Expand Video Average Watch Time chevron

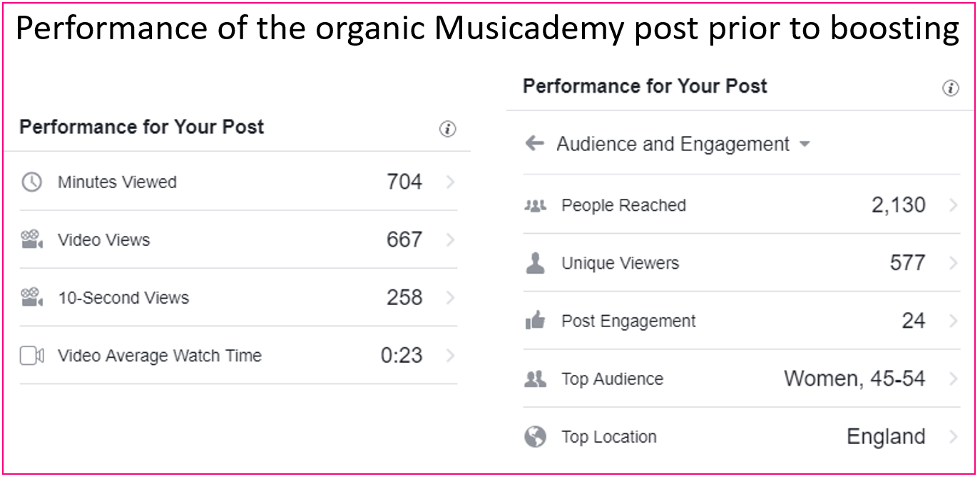[449, 356]
